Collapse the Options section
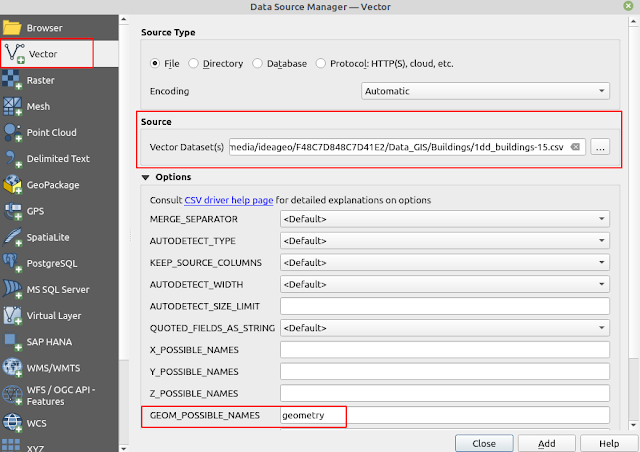This screenshot has width=640, height=452. pyautogui.click(x=145, y=177)
